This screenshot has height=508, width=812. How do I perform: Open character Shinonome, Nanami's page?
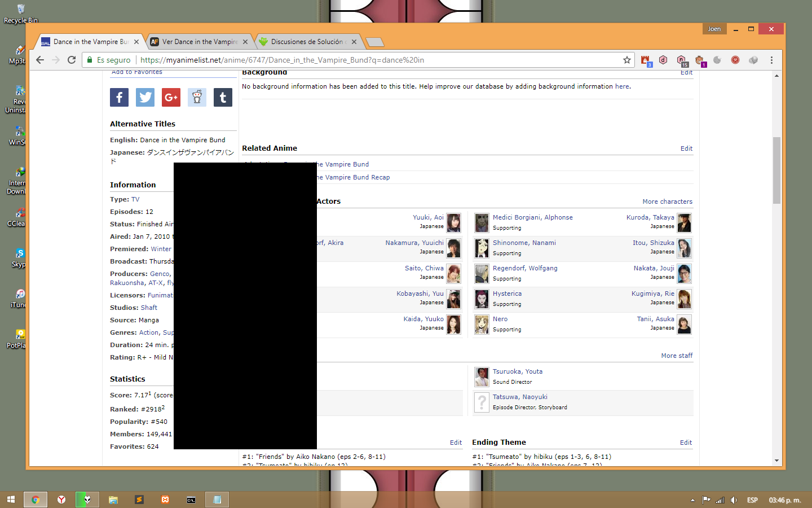point(524,243)
